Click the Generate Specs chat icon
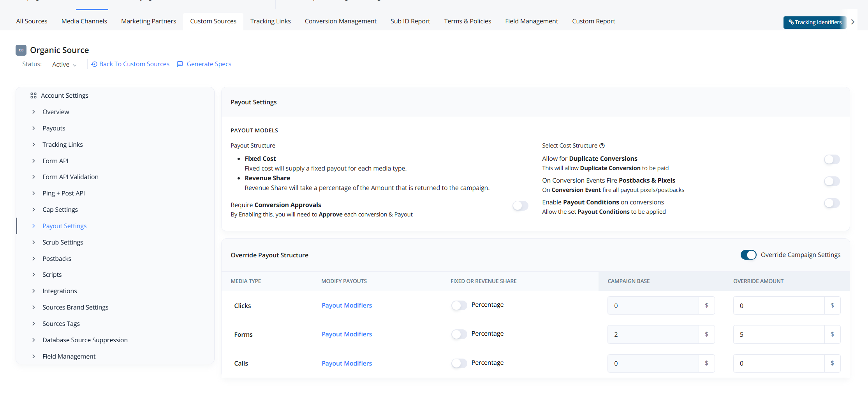 180,64
